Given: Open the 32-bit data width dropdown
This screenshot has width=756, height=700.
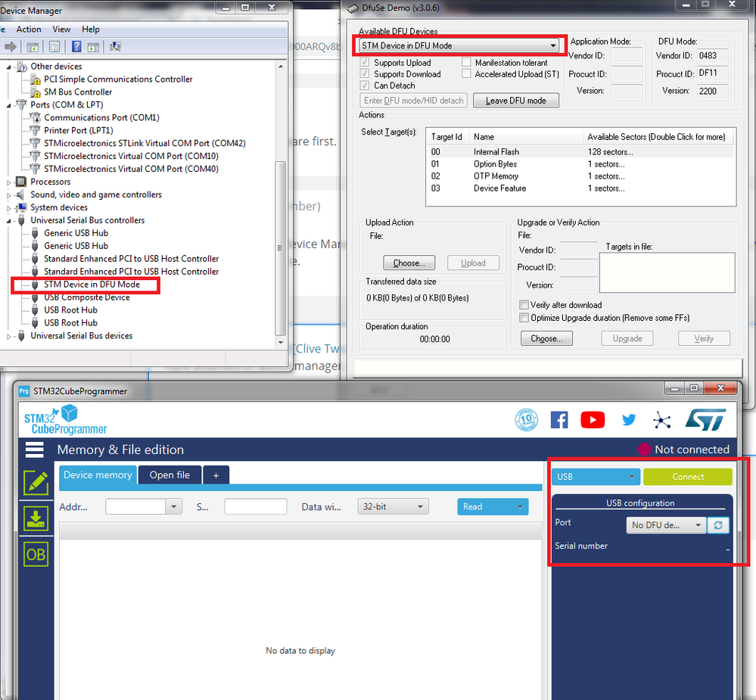Looking at the screenshot, I should tap(393, 507).
